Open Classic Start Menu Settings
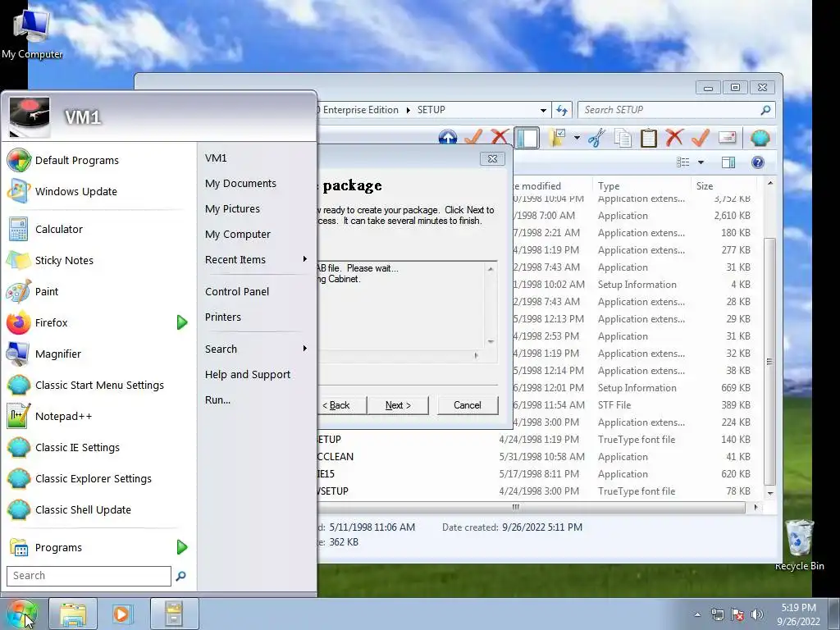This screenshot has height=630, width=840. click(99, 386)
